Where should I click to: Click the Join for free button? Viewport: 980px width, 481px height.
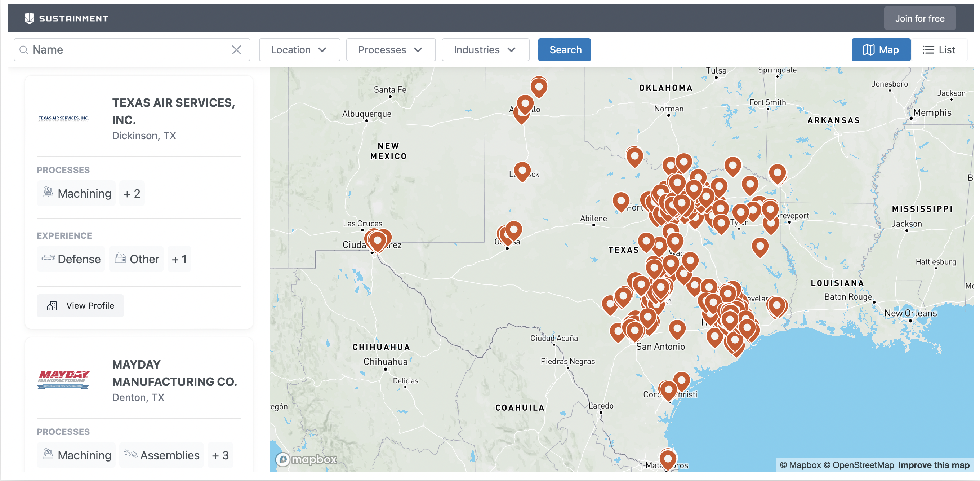tap(919, 18)
